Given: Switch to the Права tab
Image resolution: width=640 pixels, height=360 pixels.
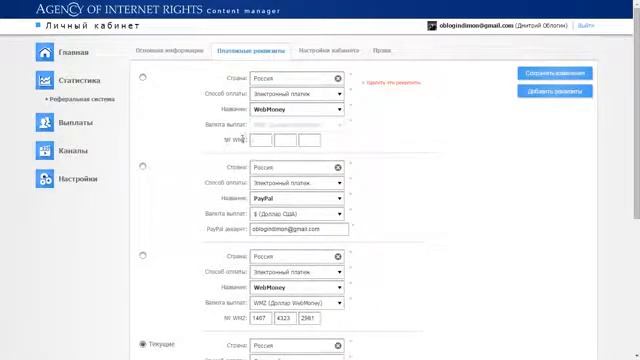Looking at the screenshot, I should point(382,51).
